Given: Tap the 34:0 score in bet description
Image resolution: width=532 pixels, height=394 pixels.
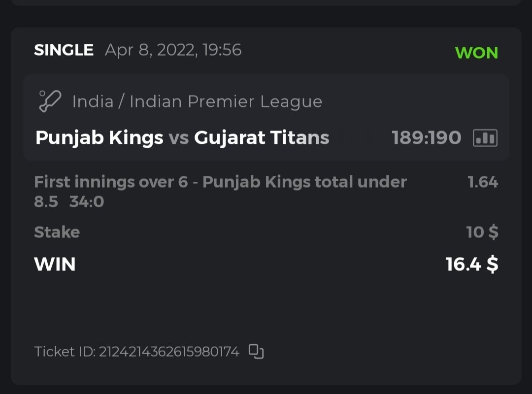Looking at the screenshot, I should (x=87, y=202).
